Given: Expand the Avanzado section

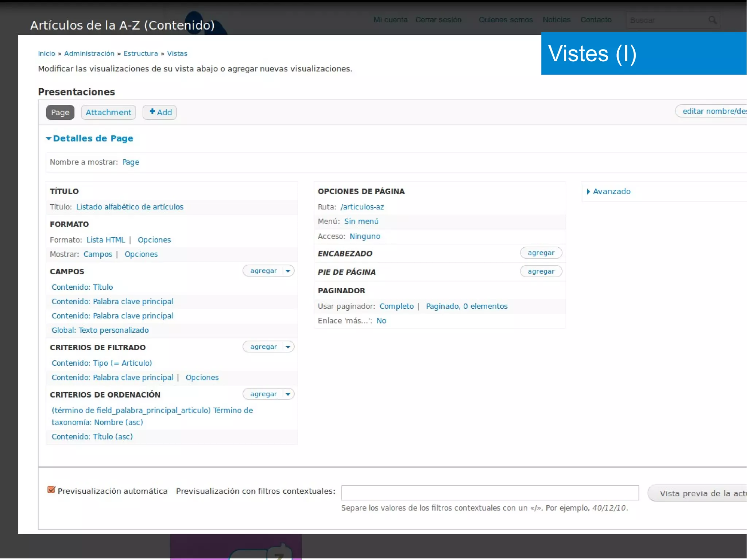Looking at the screenshot, I should (x=611, y=192).
